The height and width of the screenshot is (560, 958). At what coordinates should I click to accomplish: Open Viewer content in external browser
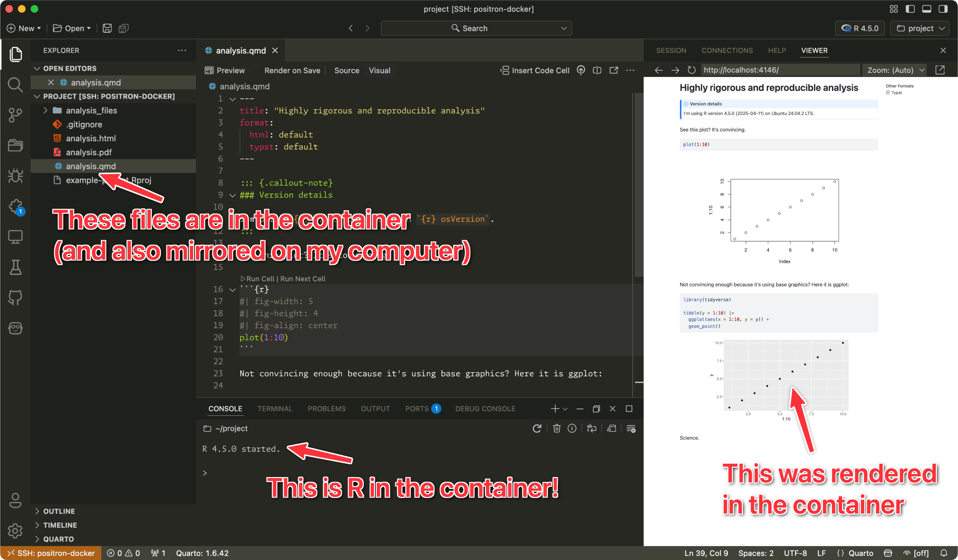[940, 70]
